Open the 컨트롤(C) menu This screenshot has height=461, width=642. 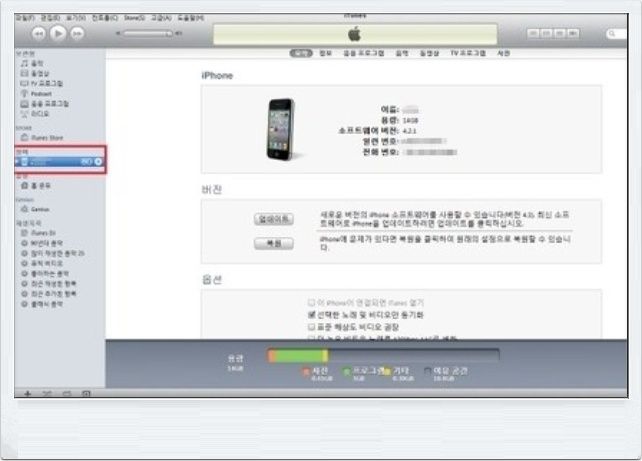pos(105,18)
